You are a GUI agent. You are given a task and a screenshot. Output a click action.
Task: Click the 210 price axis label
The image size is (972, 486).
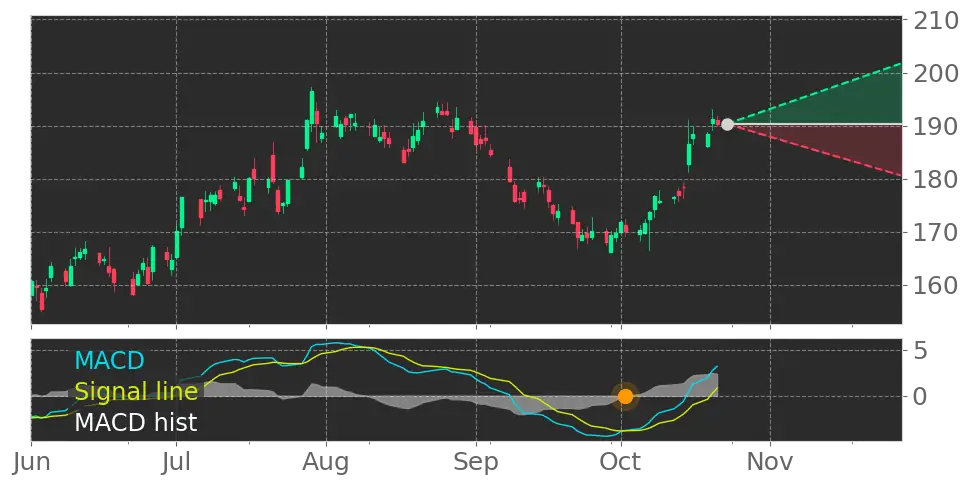point(936,21)
